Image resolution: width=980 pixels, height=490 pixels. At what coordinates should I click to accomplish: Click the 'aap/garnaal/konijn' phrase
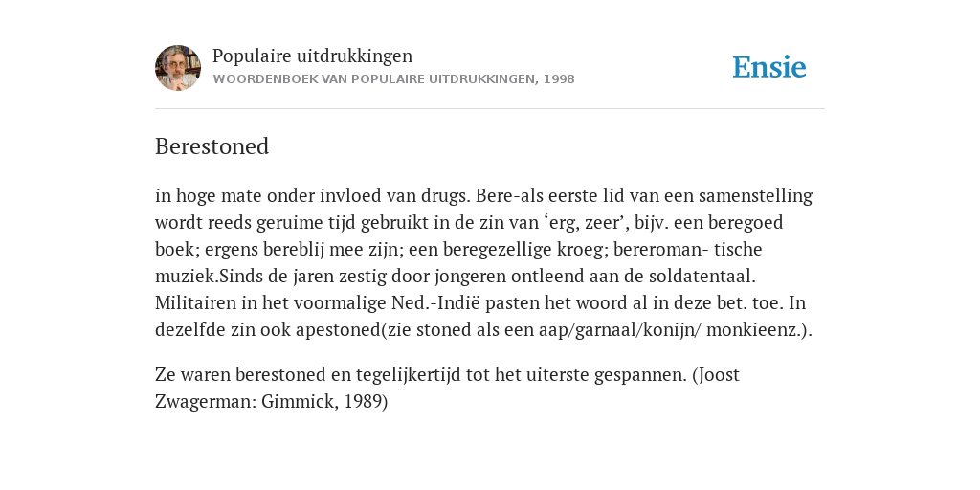click(619, 330)
